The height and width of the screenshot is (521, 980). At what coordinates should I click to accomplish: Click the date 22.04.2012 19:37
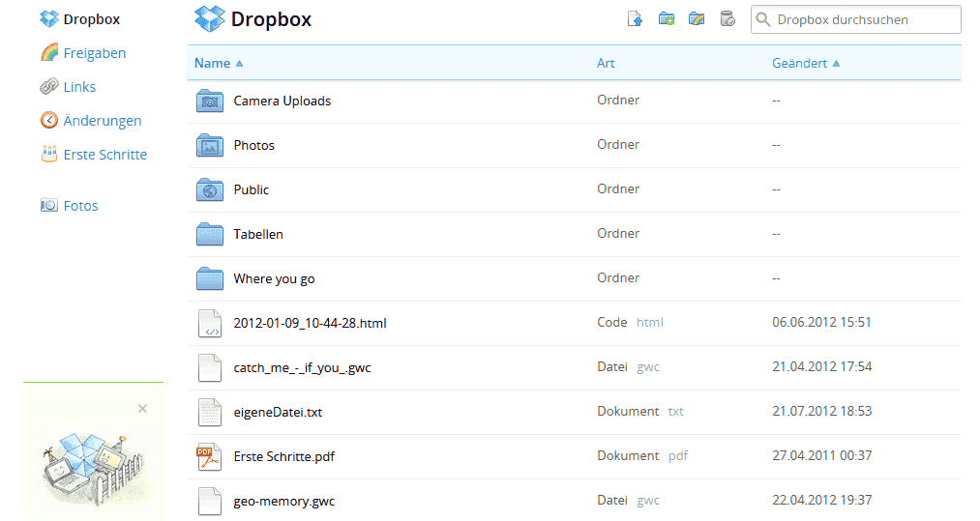821,500
